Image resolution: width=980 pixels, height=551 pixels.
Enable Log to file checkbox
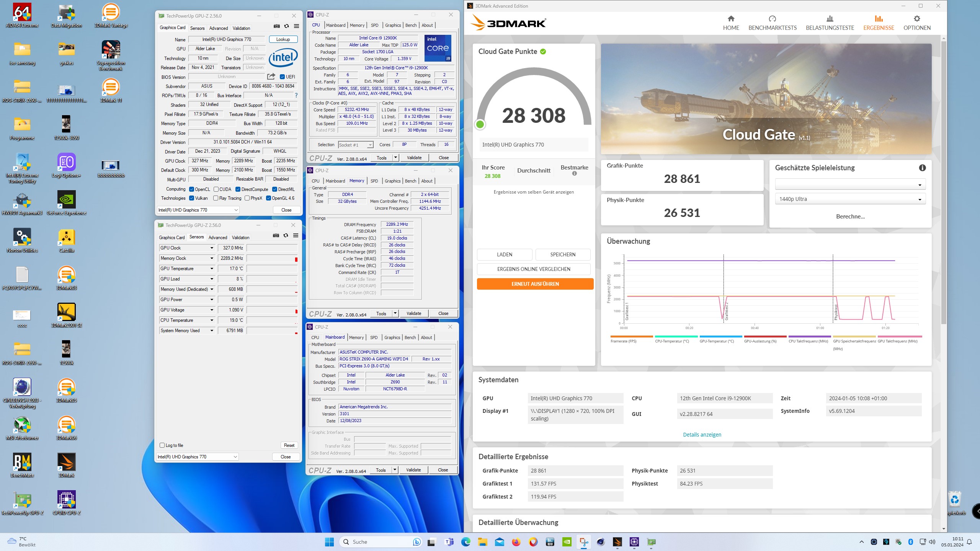(x=162, y=445)
